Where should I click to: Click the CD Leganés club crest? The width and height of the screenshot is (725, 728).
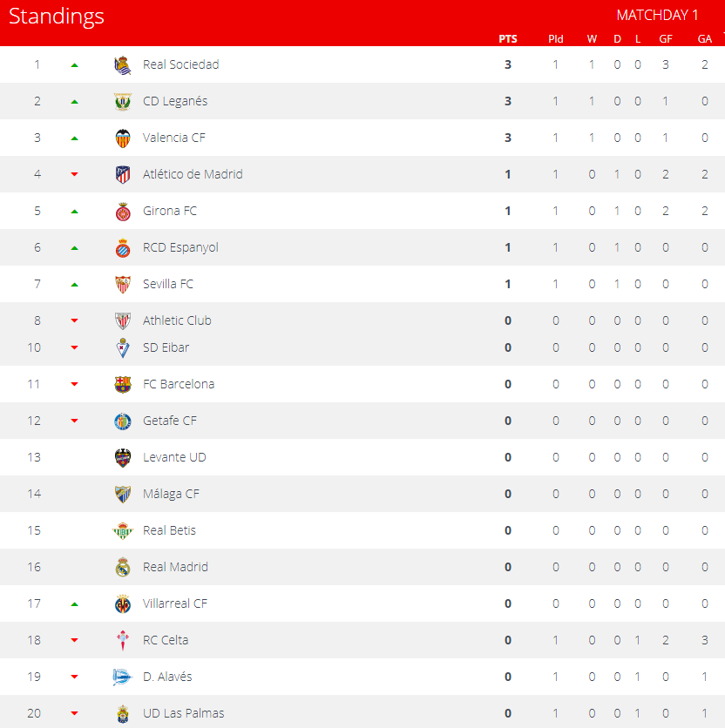(x=123, y=102)
